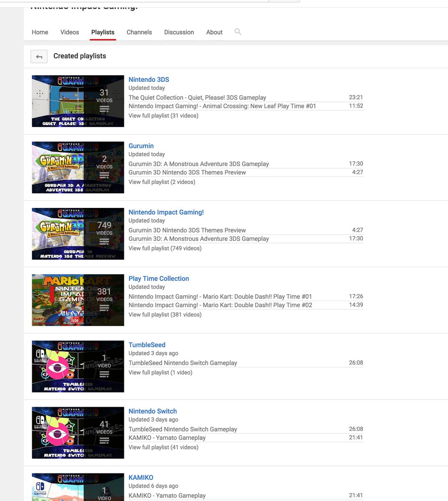
Task: Click the 11:52 duration text
Action: point(356,106)
